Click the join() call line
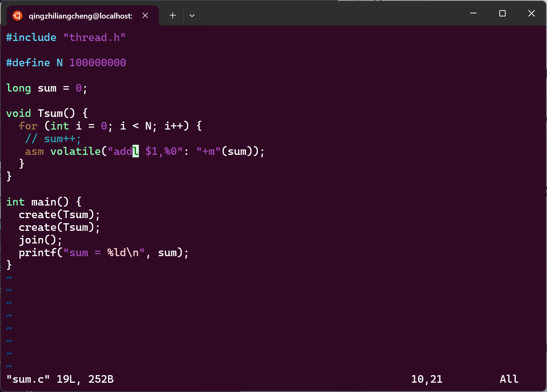This screenshot has width=547, height=392. point(41,240)
